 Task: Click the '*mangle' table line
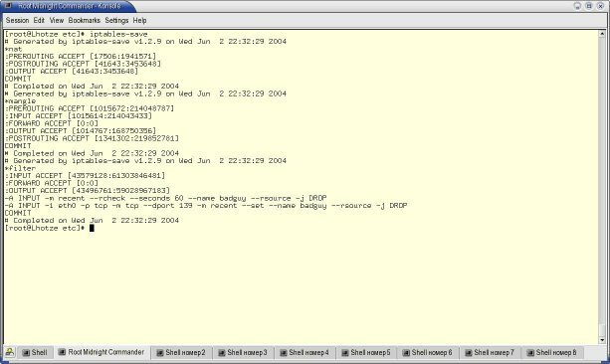tap(20, 101)
